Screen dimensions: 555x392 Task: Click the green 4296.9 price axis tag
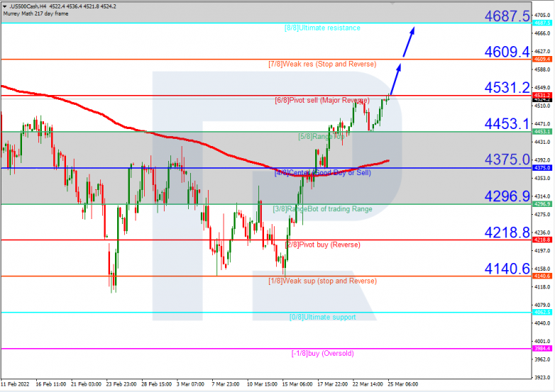542,204
